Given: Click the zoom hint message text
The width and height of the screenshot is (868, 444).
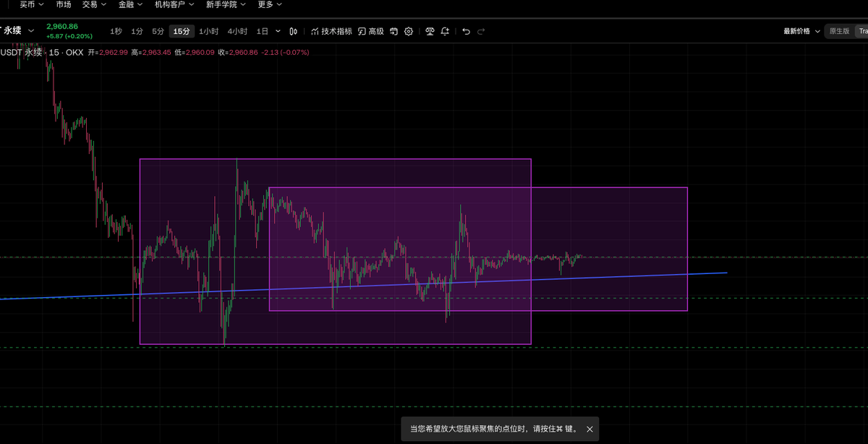Looking at the screenshot, I should coord(494,429).
